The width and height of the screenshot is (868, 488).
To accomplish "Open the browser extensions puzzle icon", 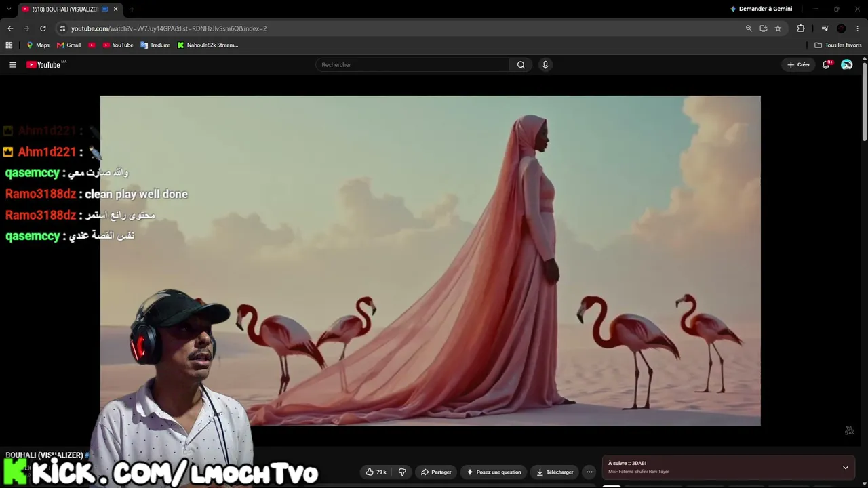I will pyautogui.click(x=801, y=28).
